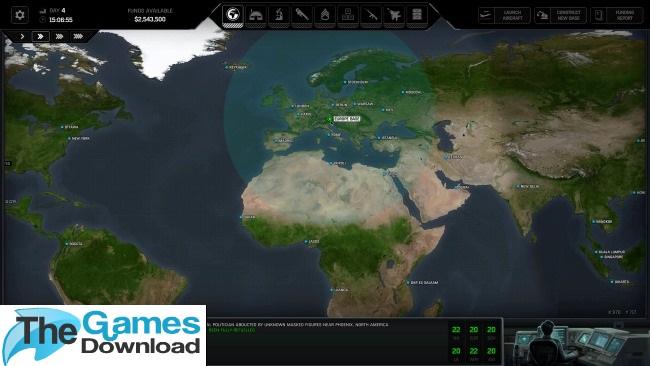The image size is (650, 366).
Task: Open the rifle equipment icon
Action: tap(371, 15)
